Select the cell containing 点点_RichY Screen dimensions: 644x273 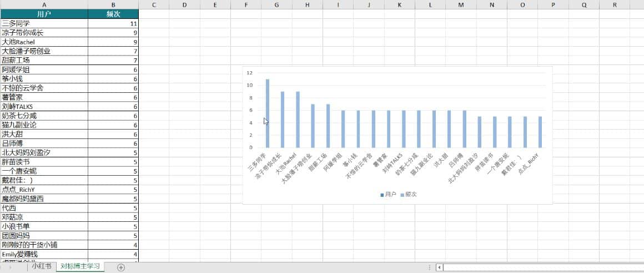(x=44, y=189)
